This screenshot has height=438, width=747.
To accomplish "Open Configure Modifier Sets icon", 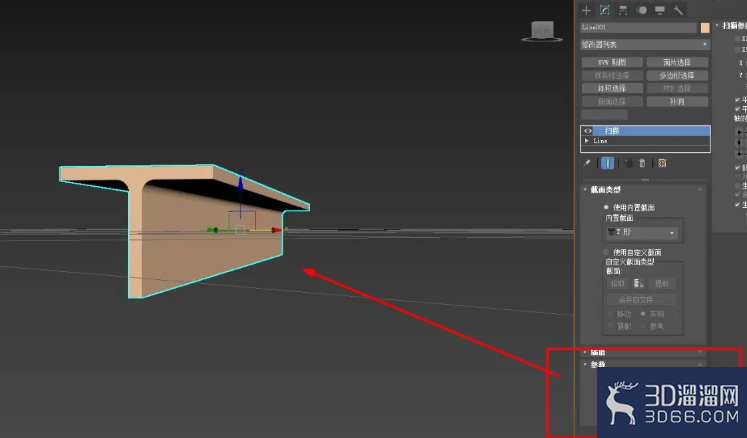I will coord(662,163).
